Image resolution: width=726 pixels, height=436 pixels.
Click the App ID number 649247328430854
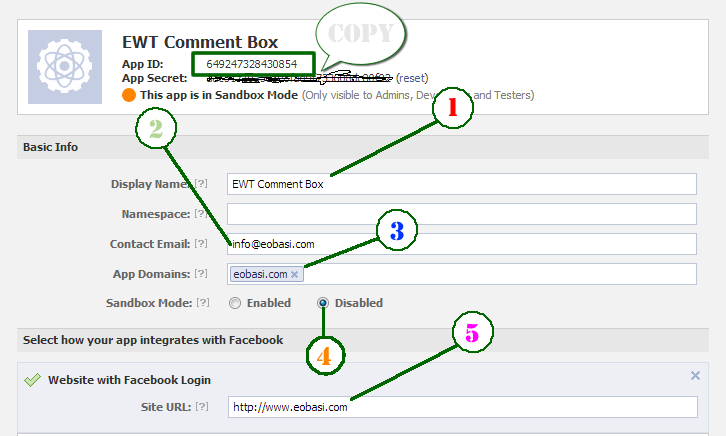[252, 63]
